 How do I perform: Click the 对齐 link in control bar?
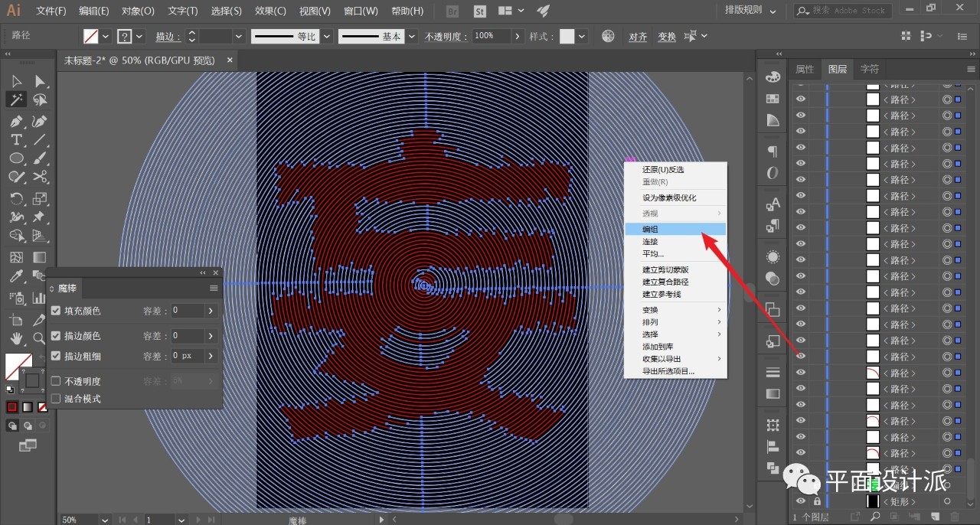click(638, 37)
